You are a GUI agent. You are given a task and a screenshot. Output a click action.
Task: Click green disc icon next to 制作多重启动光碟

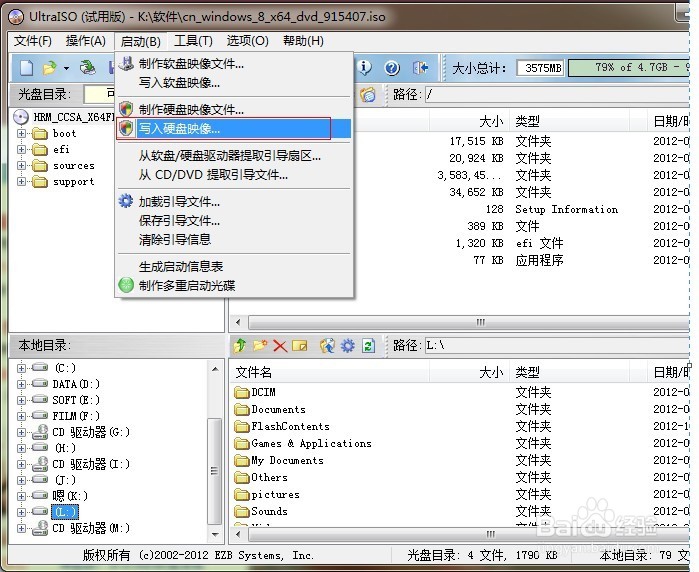coord(126,285)
